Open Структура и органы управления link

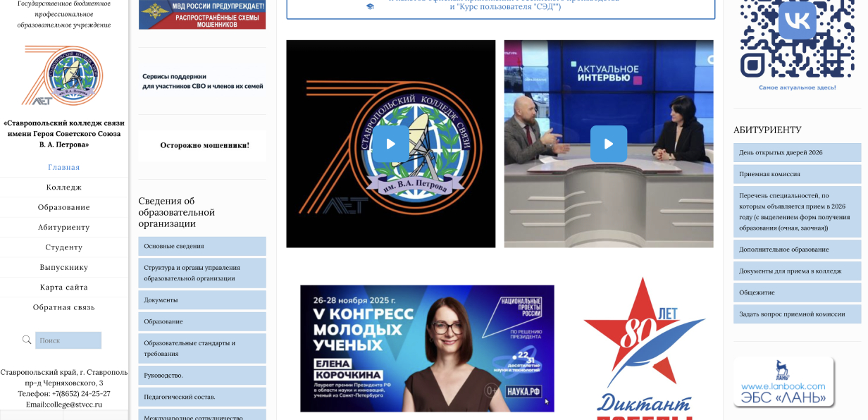click(x=202, y=273)
